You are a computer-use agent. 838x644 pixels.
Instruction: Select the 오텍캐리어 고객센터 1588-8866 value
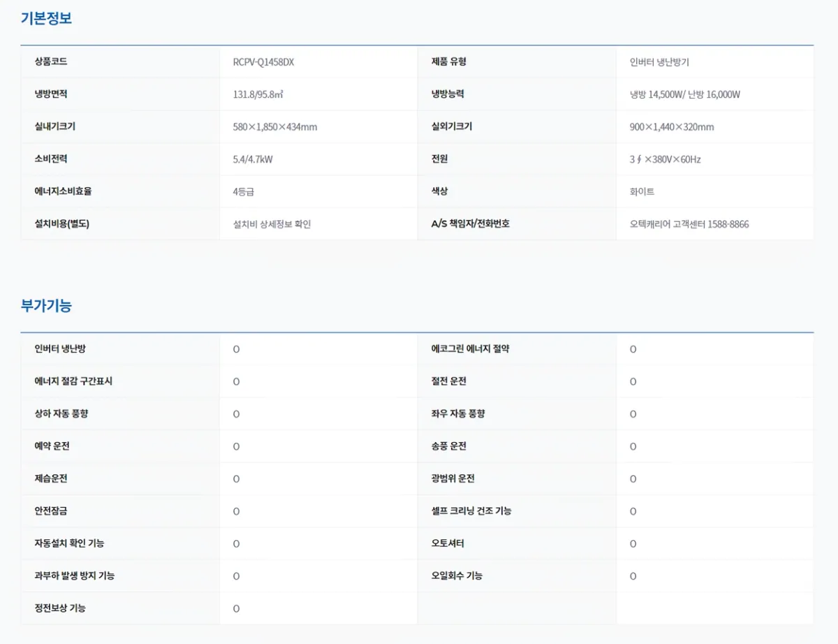pos(689,224)
